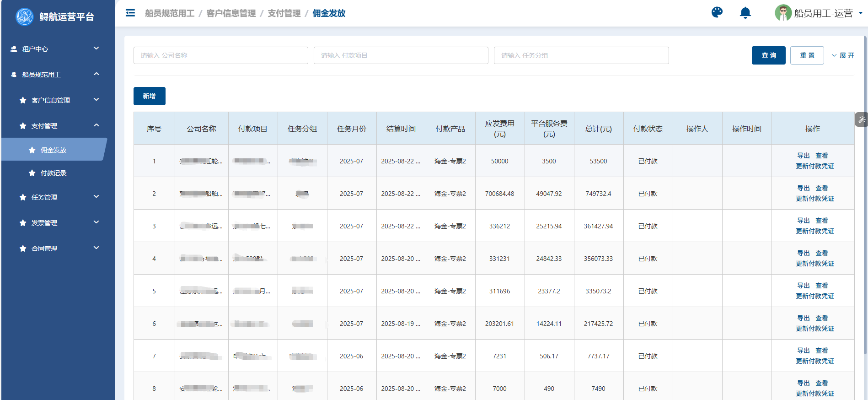Click the user avatar picture
Screen dimensions: 868x400
point(783,13)
